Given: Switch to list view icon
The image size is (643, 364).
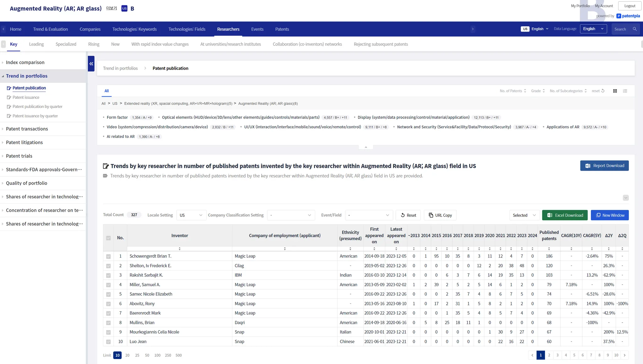Looking at the screenshot, I should 625,91.
